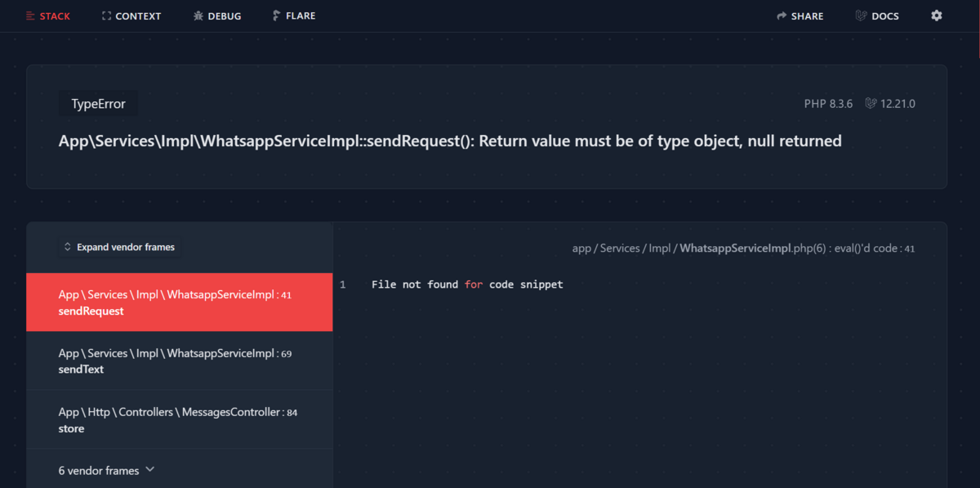Open the settings gear icon
This screenshot has height=488, width=980.
tap(937, 16)
